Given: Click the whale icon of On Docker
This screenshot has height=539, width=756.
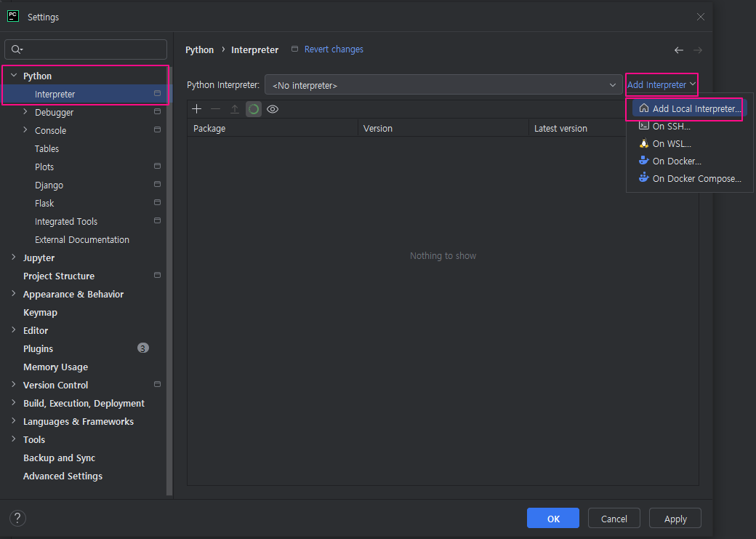Looking at the screenshot, I should click(x=643, y=160).
